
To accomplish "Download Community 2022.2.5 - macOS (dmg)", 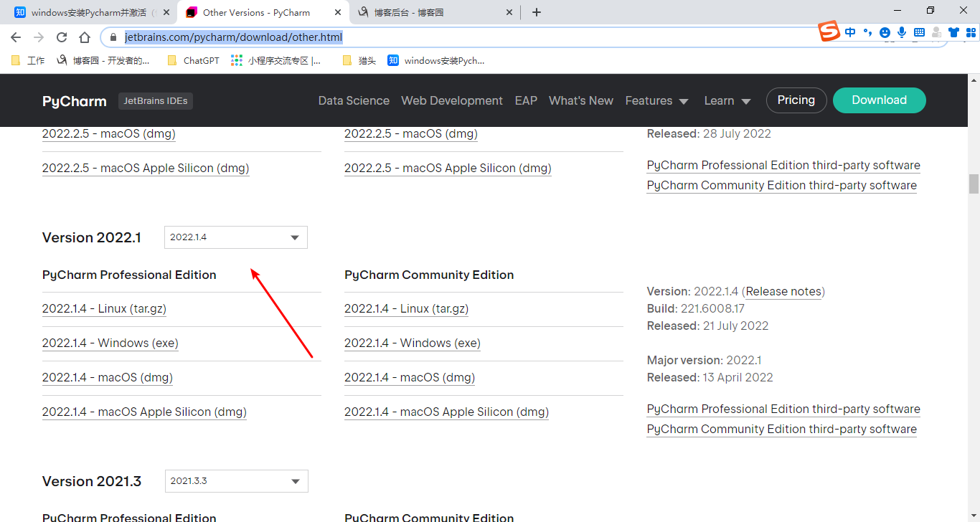I will [x=411, y=133].
